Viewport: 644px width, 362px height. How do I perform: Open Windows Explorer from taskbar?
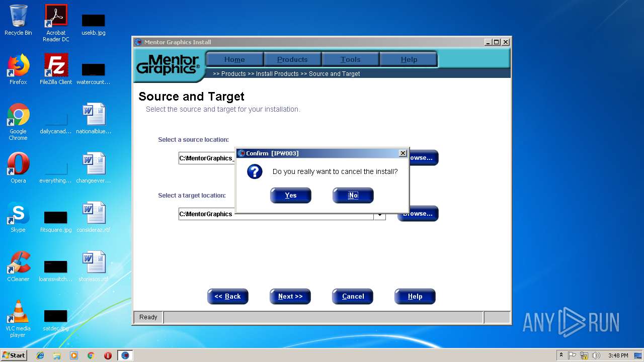pos(57,355)
